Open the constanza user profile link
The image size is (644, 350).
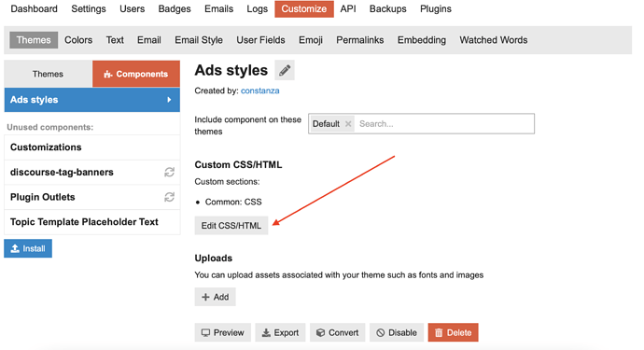pos(260,91)
